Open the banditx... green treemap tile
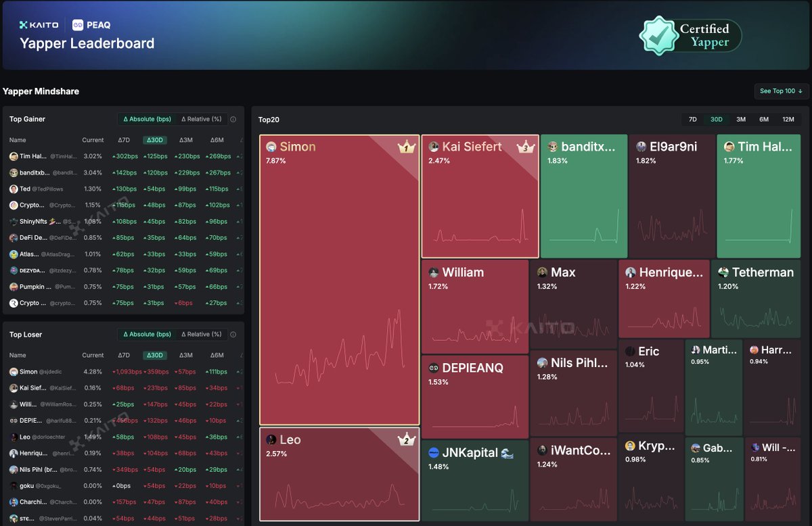The image size is (812, 526). pyautogui.click(x=584, y=196)
